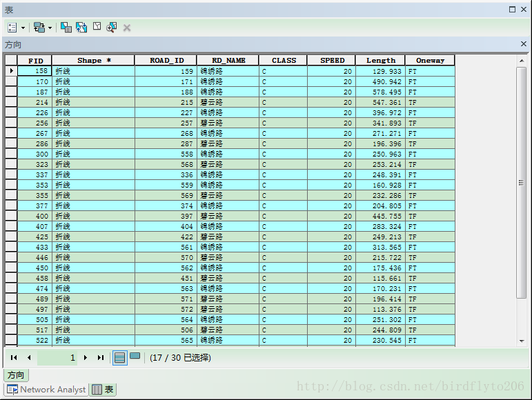532x400 pixels.
Task: Sort by the FID column header
Action: (x=35, y=60)
